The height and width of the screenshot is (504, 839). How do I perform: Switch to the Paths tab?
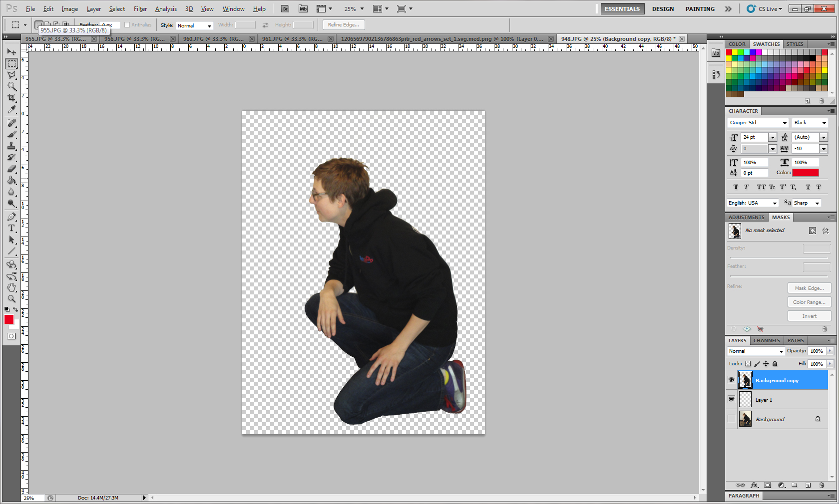click(796, 340)
